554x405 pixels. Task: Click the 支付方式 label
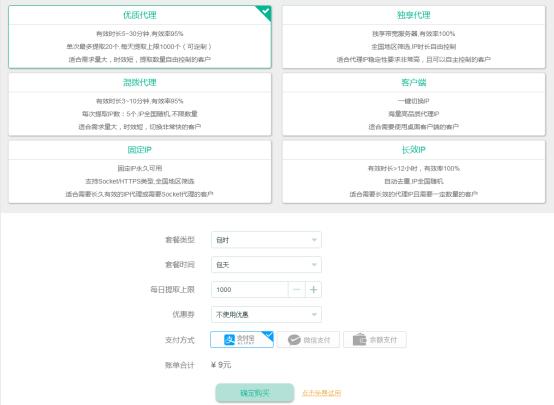pos(180,340)
